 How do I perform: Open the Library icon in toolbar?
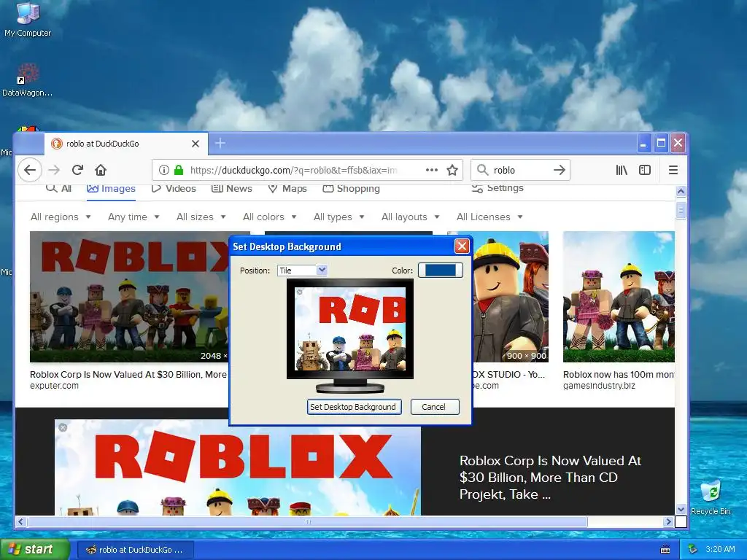pyautogui.click(x=622, y=170)
